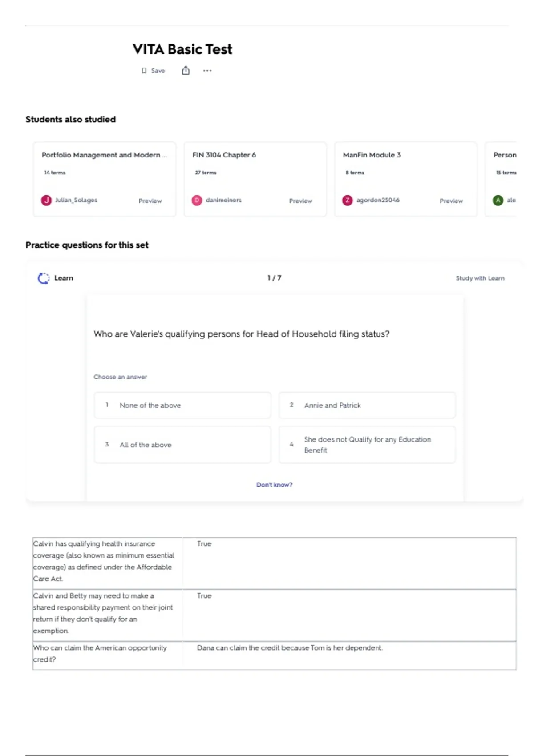
Task: Click danimeiners avatar icon
Action: coord(197,201)
